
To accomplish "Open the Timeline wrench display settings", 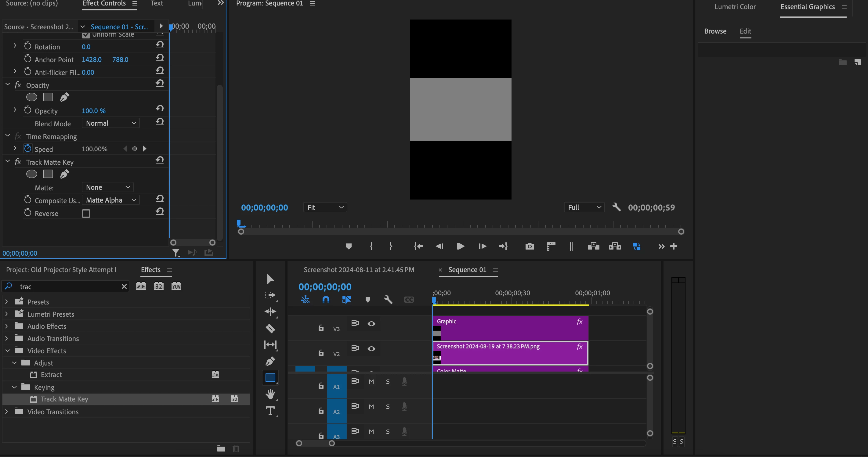I will (388, 299).
